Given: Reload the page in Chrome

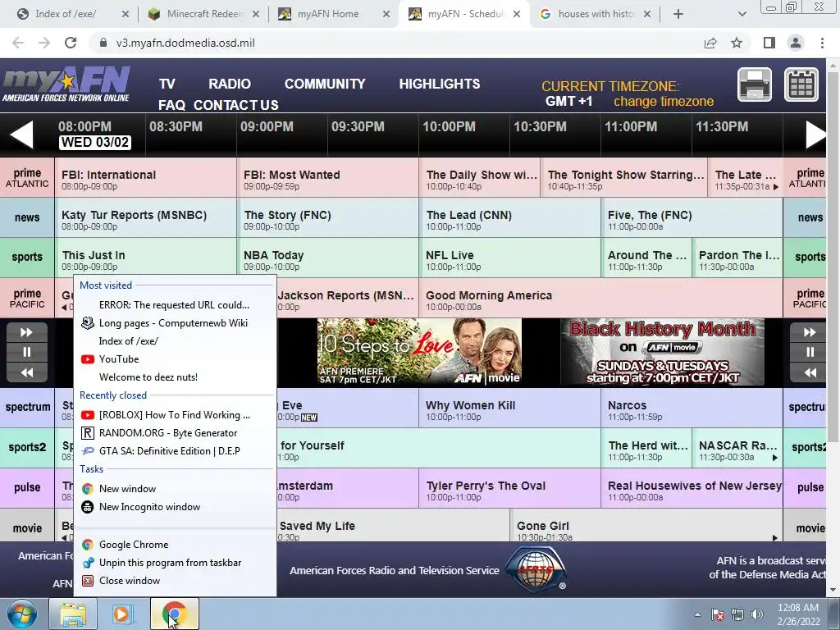Looking at the screenshot, I should point(71,43).
